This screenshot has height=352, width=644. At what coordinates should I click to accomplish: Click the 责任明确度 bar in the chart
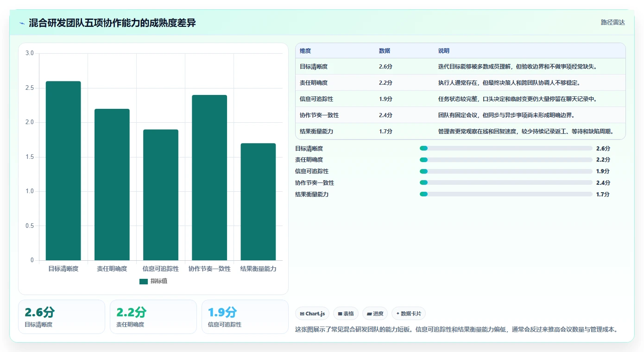[x=112, y=185]
